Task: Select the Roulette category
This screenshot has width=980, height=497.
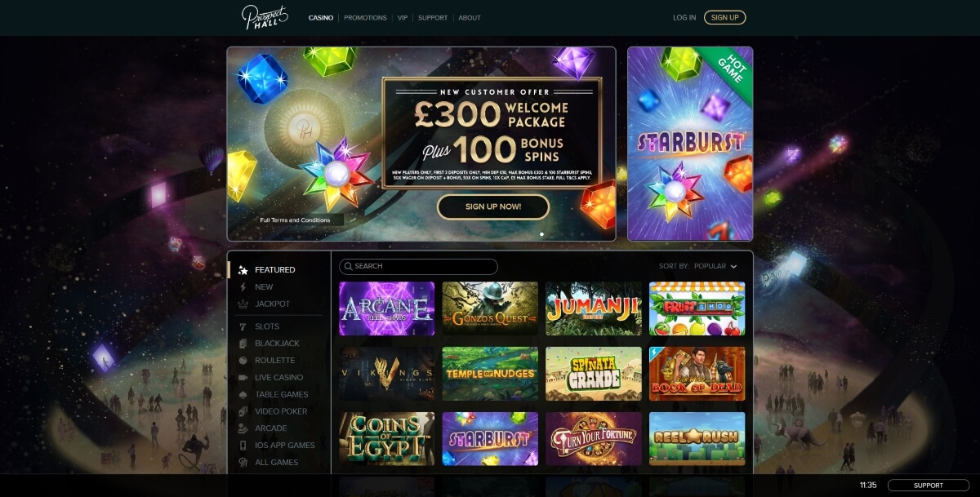Action: (274, 361)
